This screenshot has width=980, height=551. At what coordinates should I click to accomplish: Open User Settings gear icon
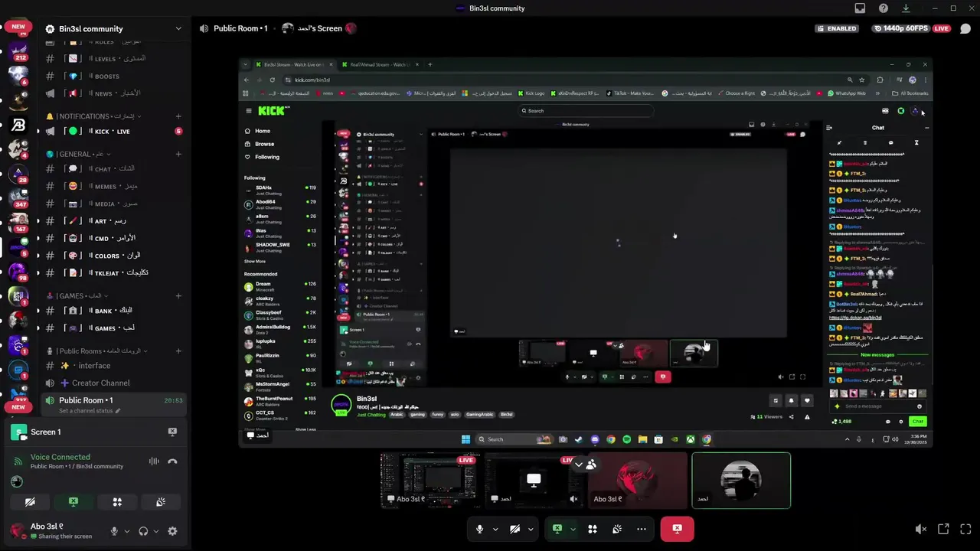(172, 531)
